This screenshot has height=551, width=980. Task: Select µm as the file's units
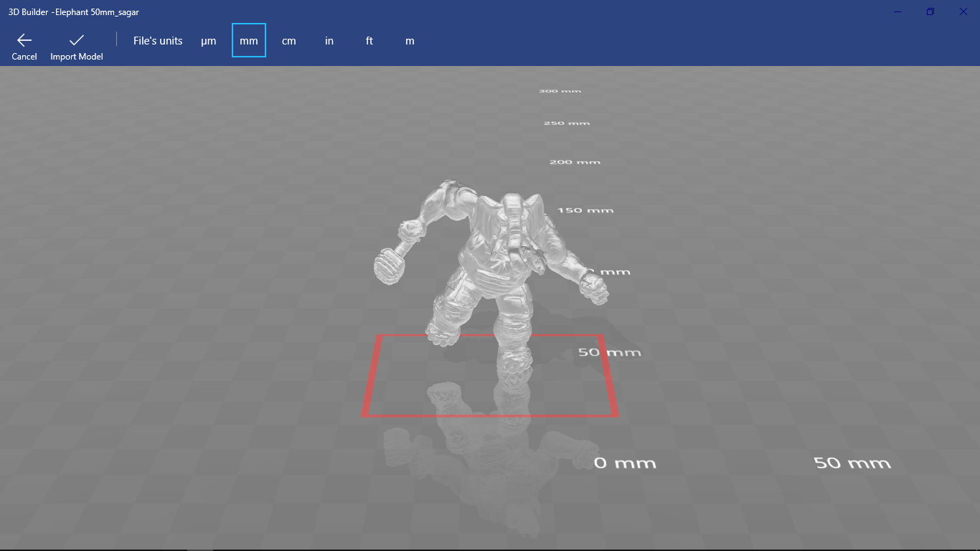coord(209,41)
